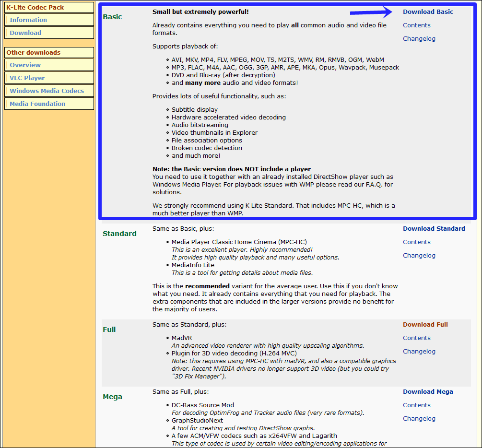Click the Mega variant heading

click(112, 397)
